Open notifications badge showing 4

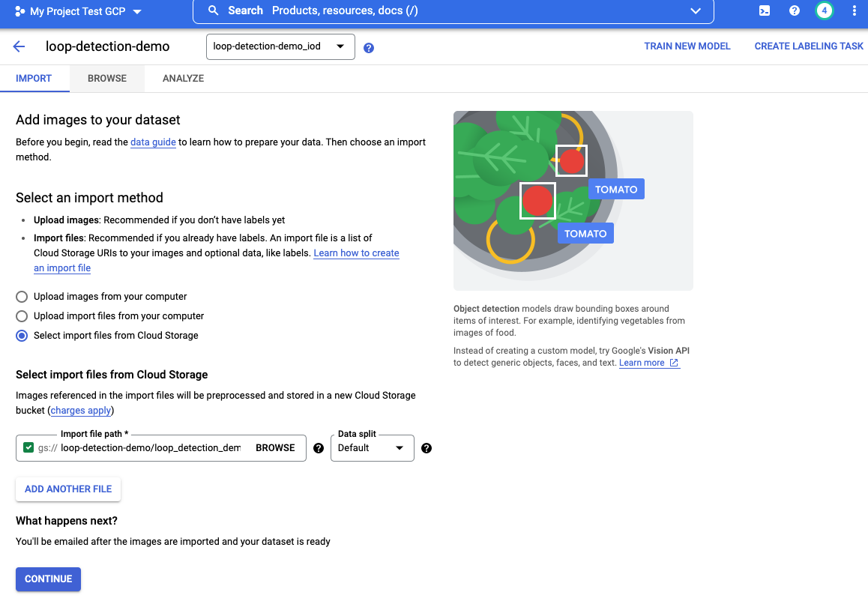(825, 10)
